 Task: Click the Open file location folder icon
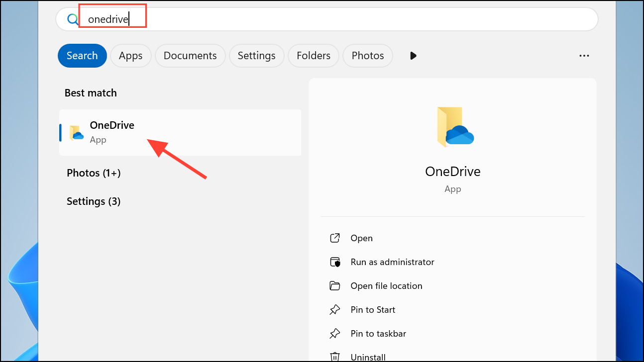tap(335, 286)
